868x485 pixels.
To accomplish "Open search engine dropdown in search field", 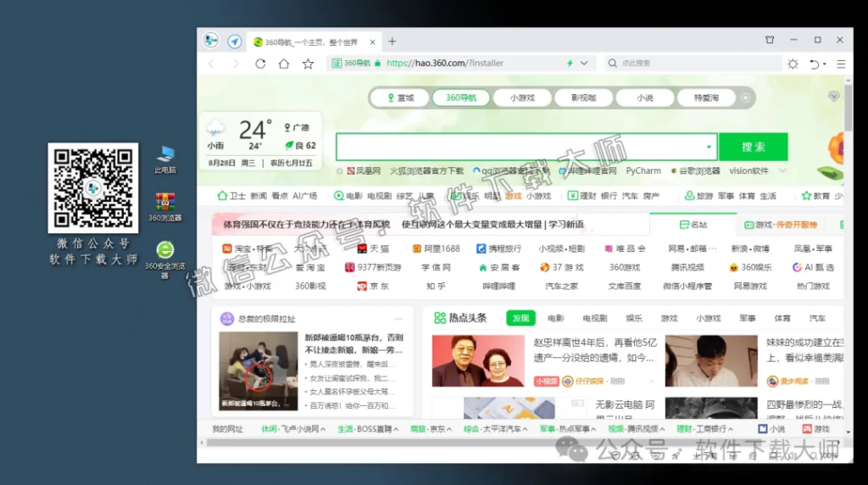I will 709,147.
